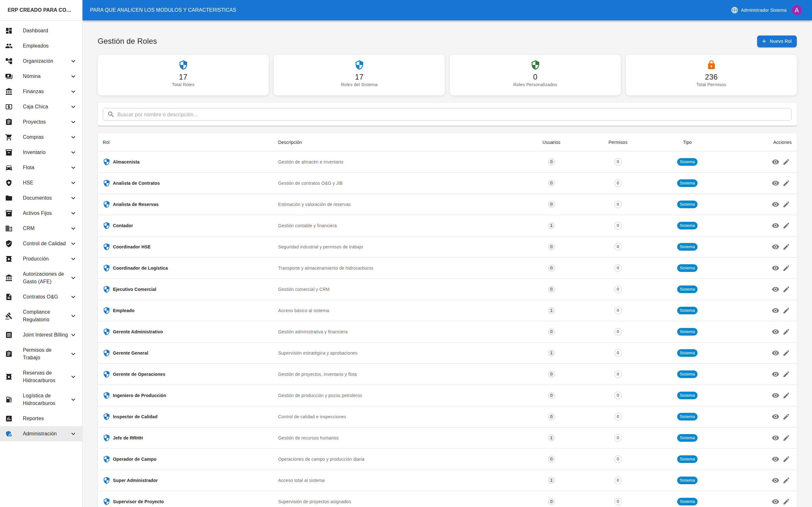Viewport: 812px width, 507px height.
Task: Expand the Nómina sidebar section
Action: coord(73,76)
